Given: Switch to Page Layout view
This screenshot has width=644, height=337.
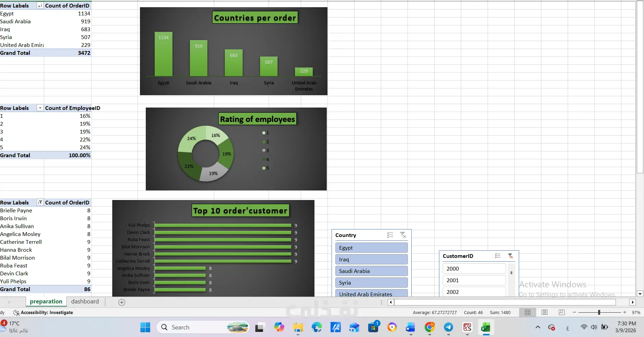Looking at the screenshot, I should (545, 312).
